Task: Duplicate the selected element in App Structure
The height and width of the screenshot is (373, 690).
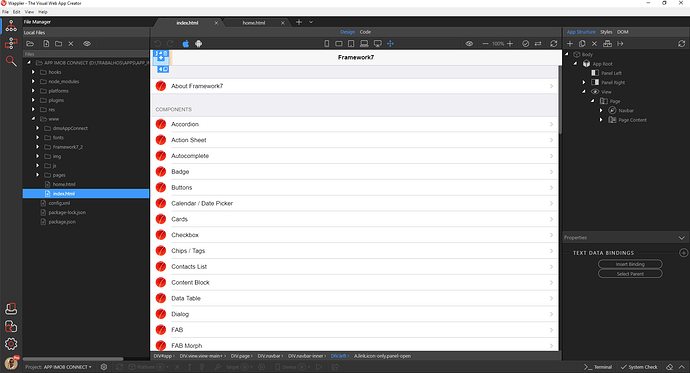Action: (582, 44)
